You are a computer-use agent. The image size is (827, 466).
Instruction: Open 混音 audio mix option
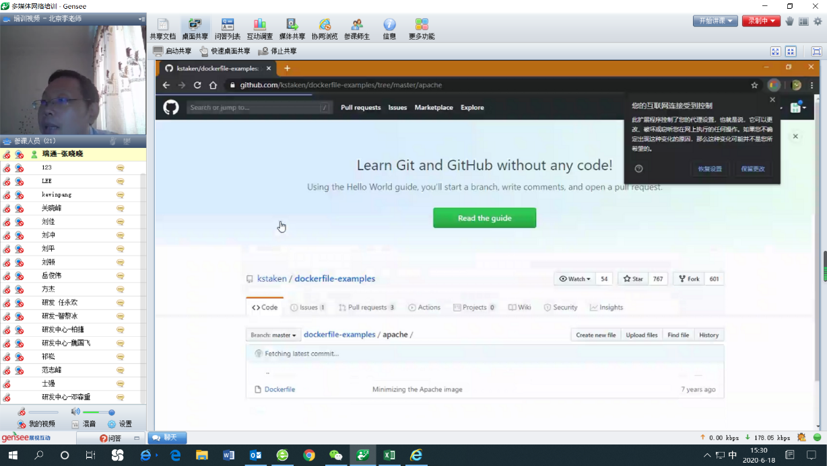[x=84, y=424]
